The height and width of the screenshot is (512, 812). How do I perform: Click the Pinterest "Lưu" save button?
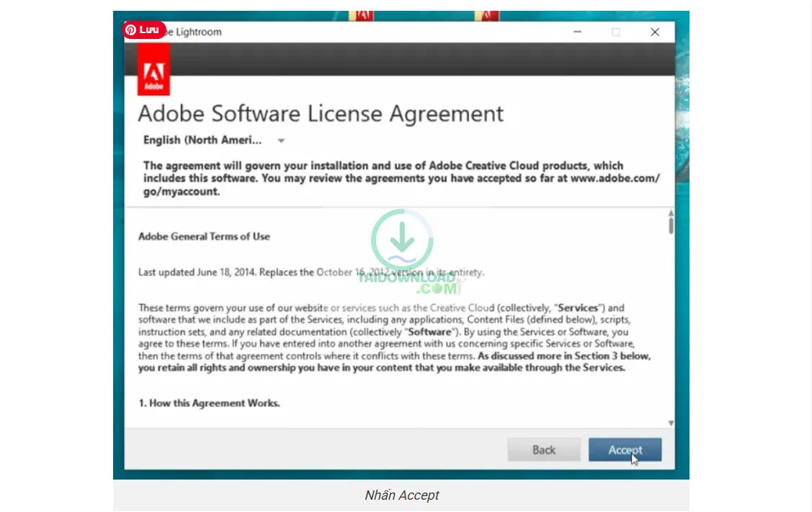click(x=143, y=30)
